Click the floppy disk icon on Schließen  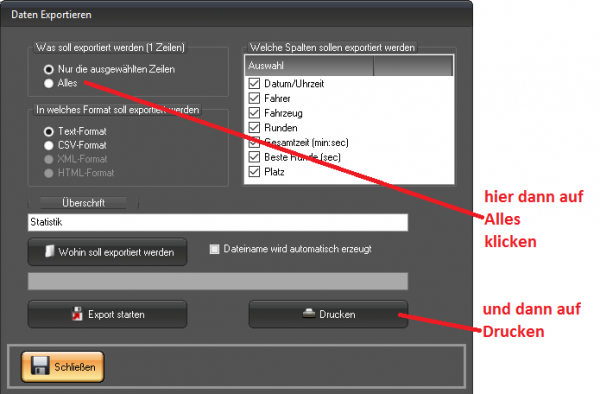click(40, 366)
